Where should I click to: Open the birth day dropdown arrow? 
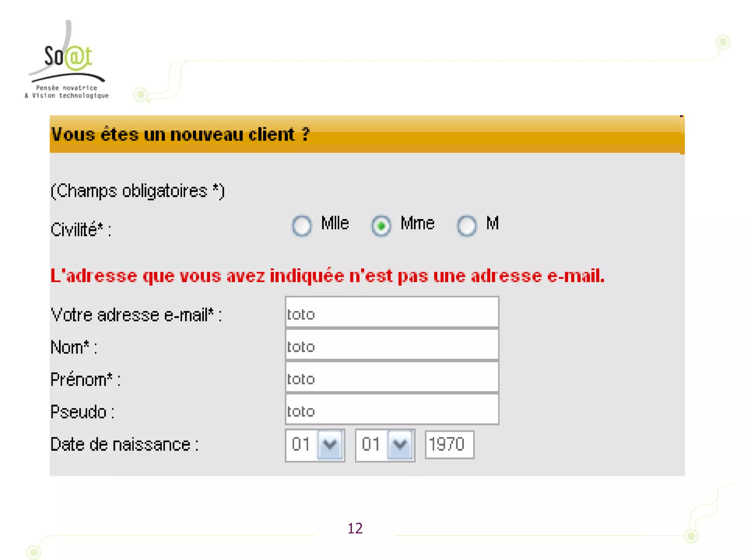click(x=330, y=444)
